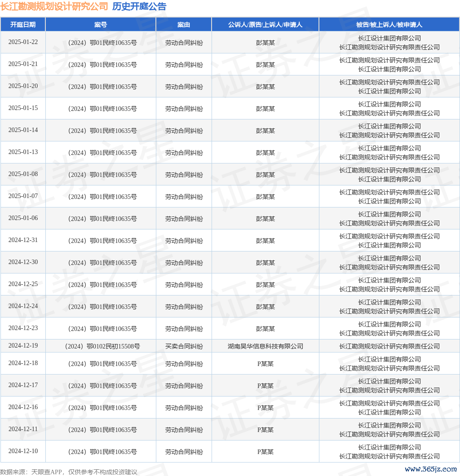Click the date 2025-01-20

[x=23, y=86]
